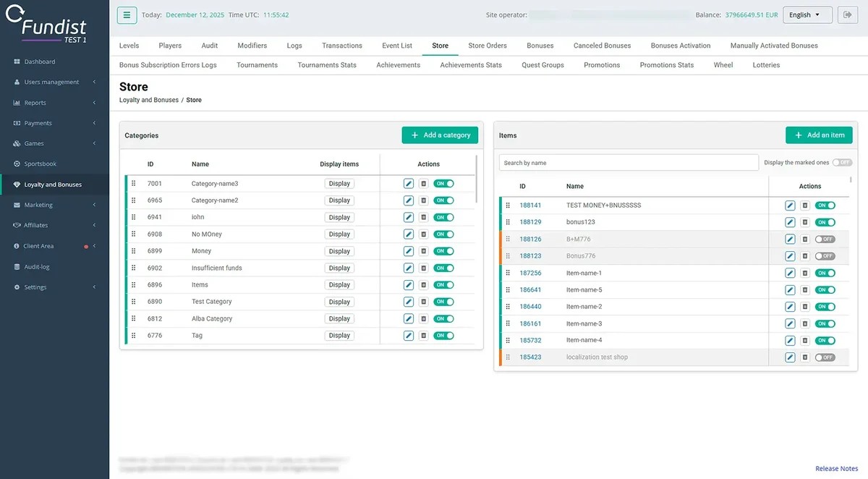Switch to the Store Orders tab
Viewport: 868px width, 479px height.
pos(488,46)
